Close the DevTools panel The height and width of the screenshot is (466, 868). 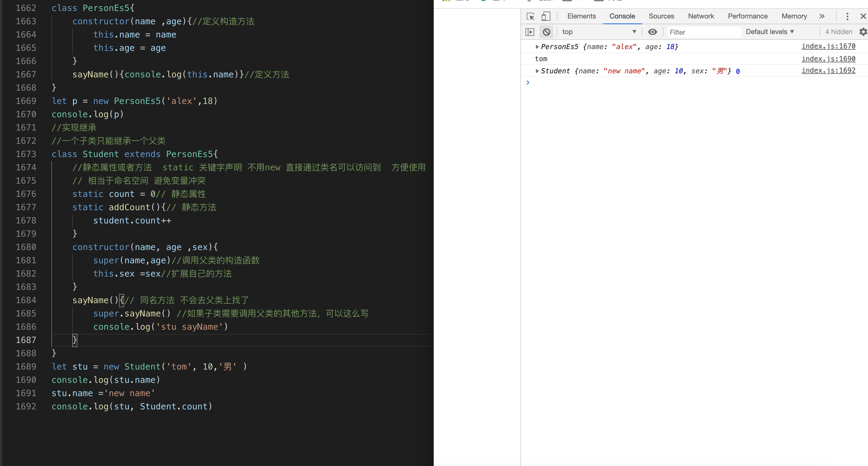863,16
